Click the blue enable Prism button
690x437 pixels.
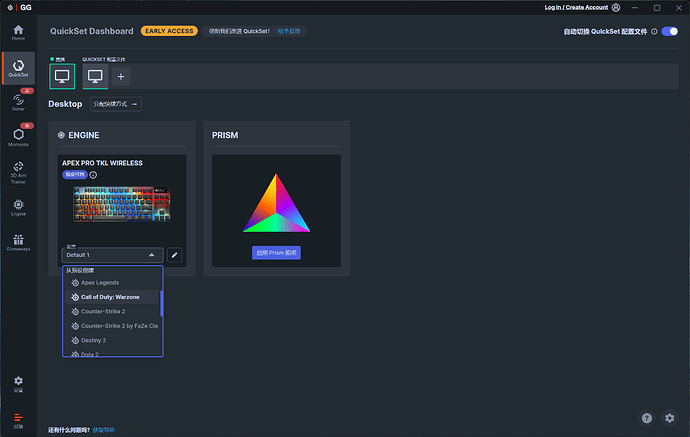pyautogui.click(x=276, y=253)
